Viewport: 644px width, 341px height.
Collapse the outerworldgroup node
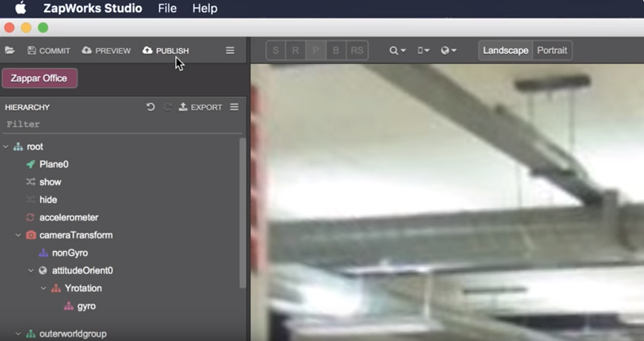tap(18, 333)
